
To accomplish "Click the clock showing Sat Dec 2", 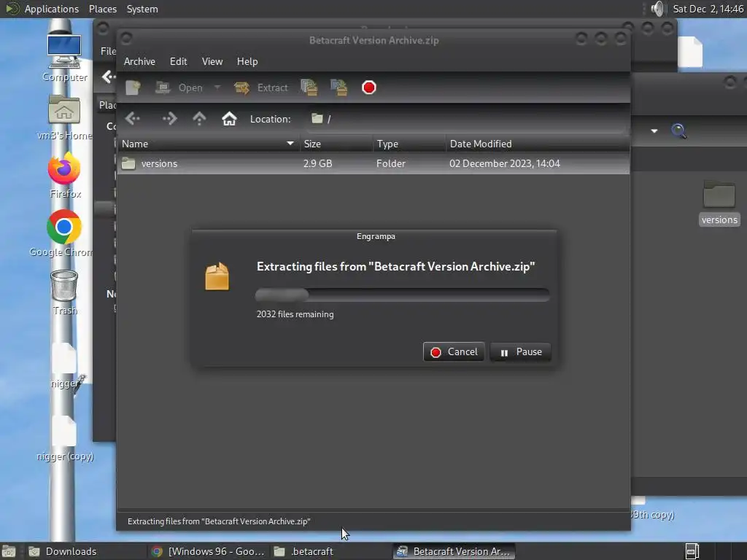I will tap(708, 9).
